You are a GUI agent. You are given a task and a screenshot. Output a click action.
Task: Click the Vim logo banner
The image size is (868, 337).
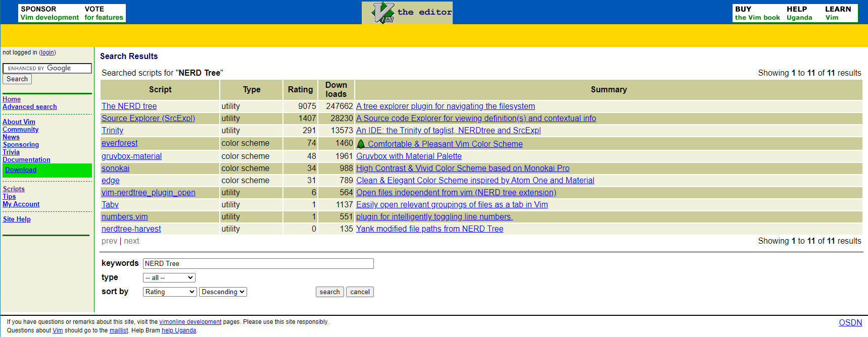407,13
